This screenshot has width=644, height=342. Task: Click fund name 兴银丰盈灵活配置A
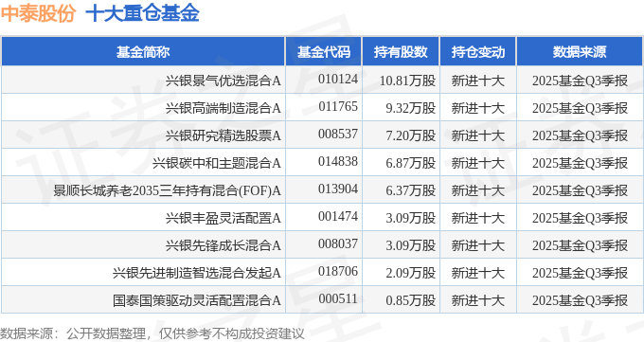pyautogui.click(x=223, y=218)
